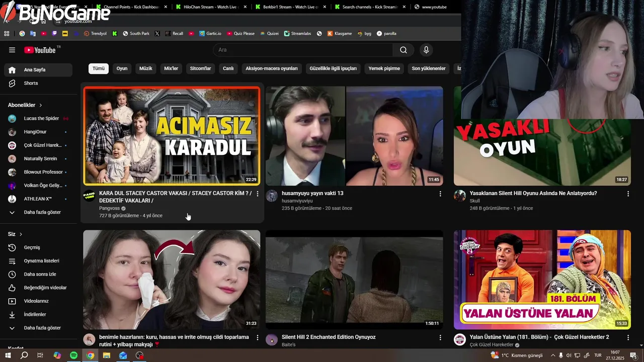The image size is (644, 362).
Task: Open options menu for KARA DUL video
Action: click(258, 194)
